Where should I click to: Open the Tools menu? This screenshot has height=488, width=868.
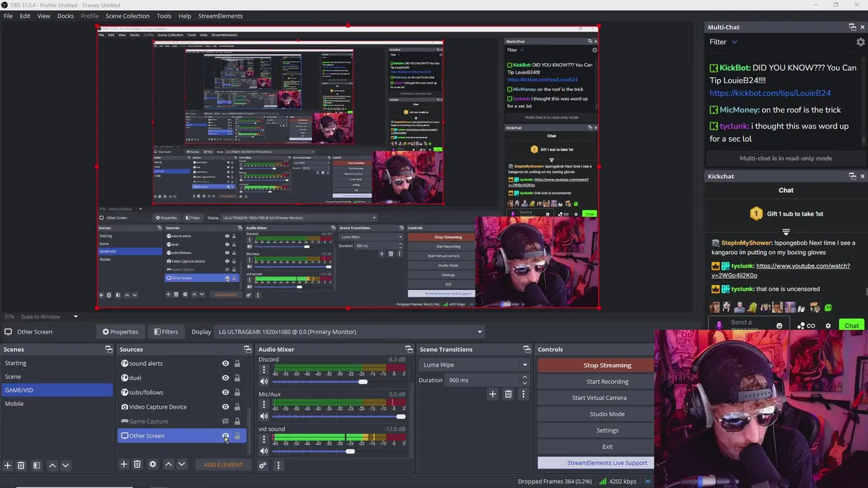164,16
